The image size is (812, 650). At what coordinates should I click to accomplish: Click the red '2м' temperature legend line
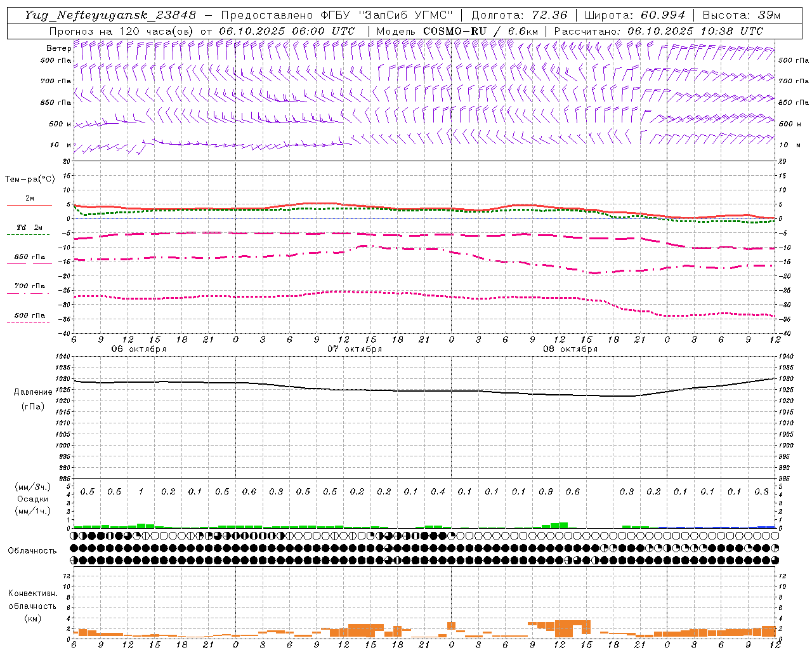pyautogui.click(x=29, y=206)
